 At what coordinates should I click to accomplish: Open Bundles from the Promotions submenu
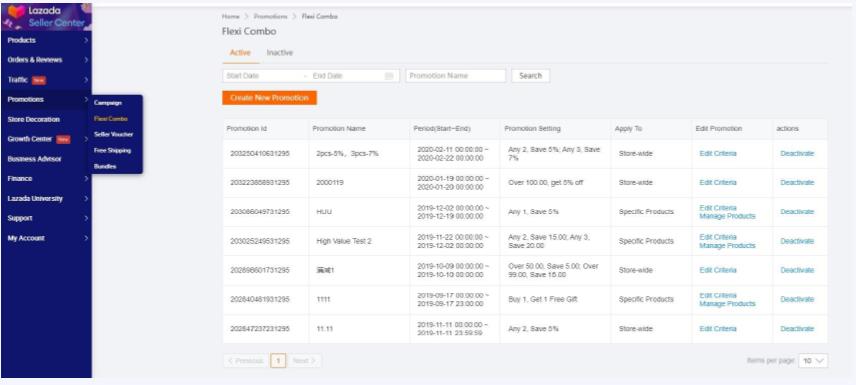point(105,166)
